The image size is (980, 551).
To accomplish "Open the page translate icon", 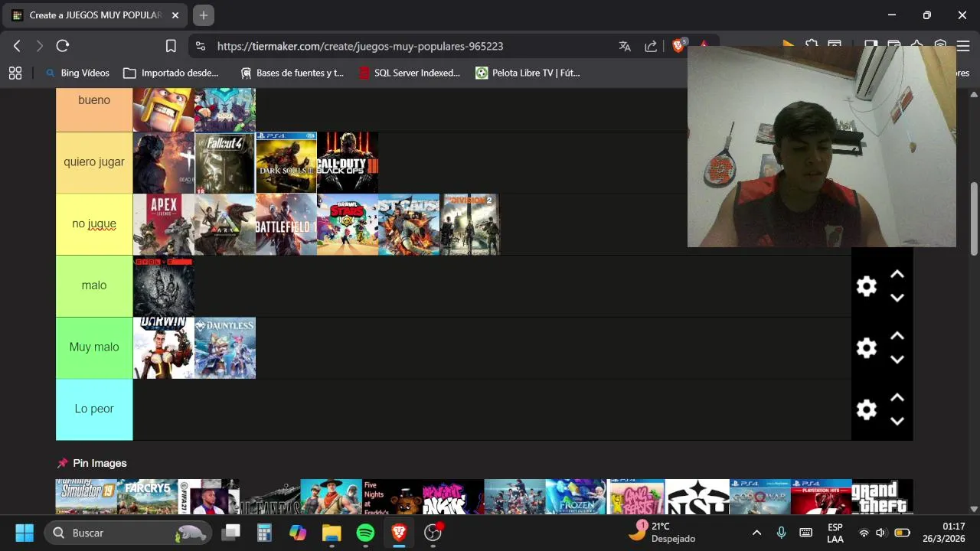I will (625, 46).
